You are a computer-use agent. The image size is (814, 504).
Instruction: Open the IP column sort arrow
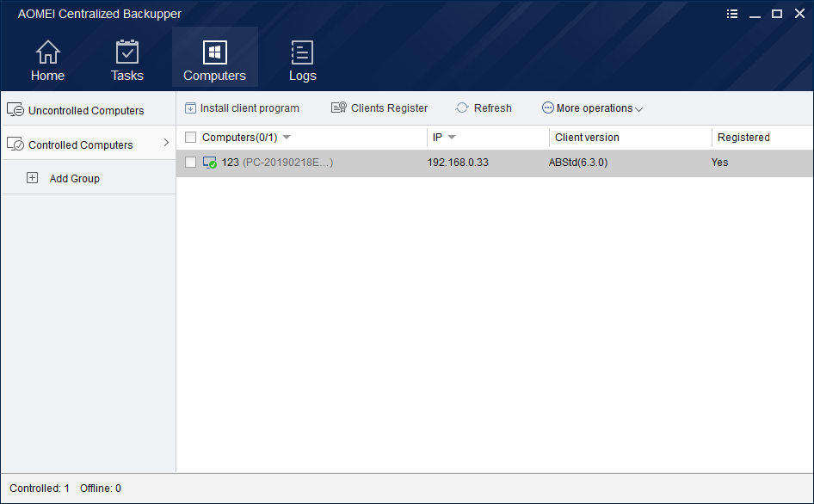click(452, 137)
